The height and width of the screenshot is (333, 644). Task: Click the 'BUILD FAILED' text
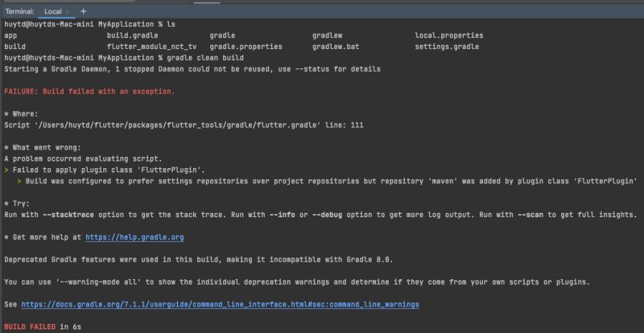coord(30,327)
